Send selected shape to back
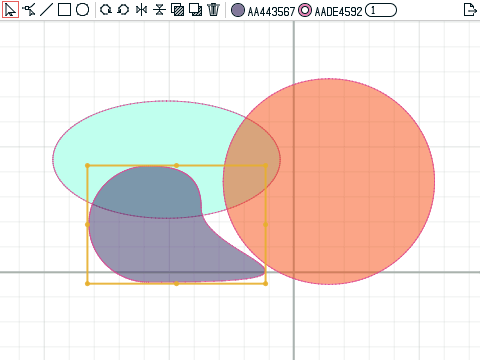Image resolution: width=480 pixels, height=360 pixels. 195,10
